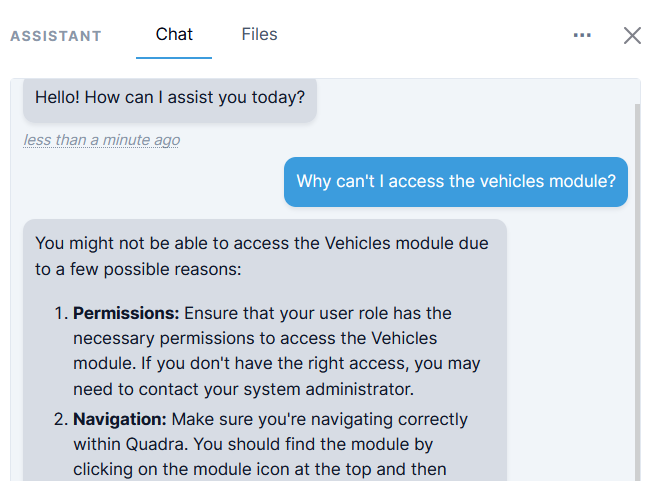Open the three-dot more options menu
This screenshot has height=481, width=656.
pyautogui.click(x=582, y=36)
